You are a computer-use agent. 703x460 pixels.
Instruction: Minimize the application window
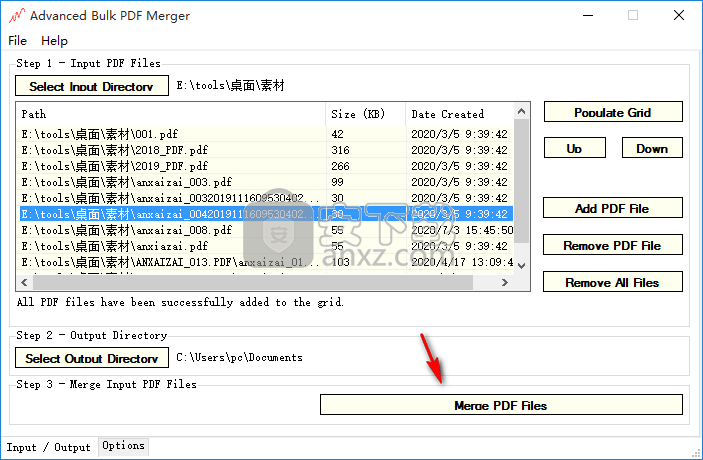(x=588, y=15)
